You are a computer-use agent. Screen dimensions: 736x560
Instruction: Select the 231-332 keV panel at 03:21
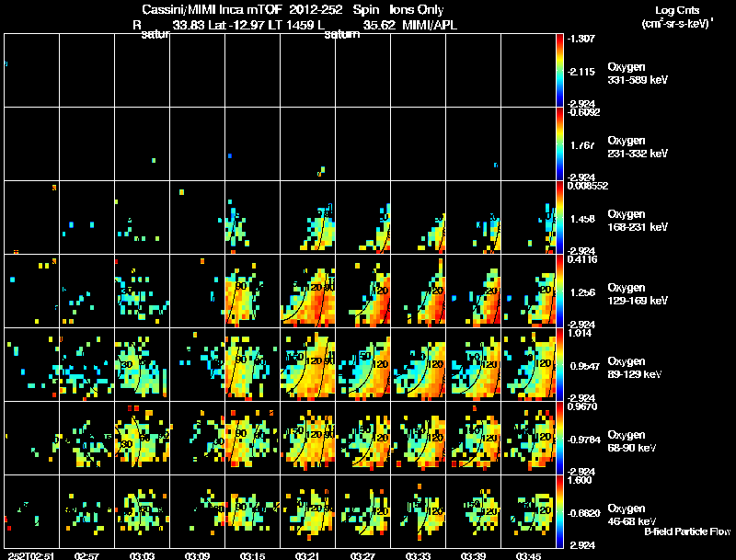(x=307, y=144)
